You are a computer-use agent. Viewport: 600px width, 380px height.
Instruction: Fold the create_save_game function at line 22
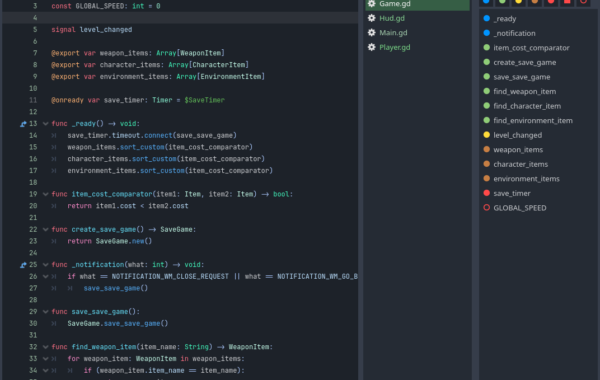point(46,229)
